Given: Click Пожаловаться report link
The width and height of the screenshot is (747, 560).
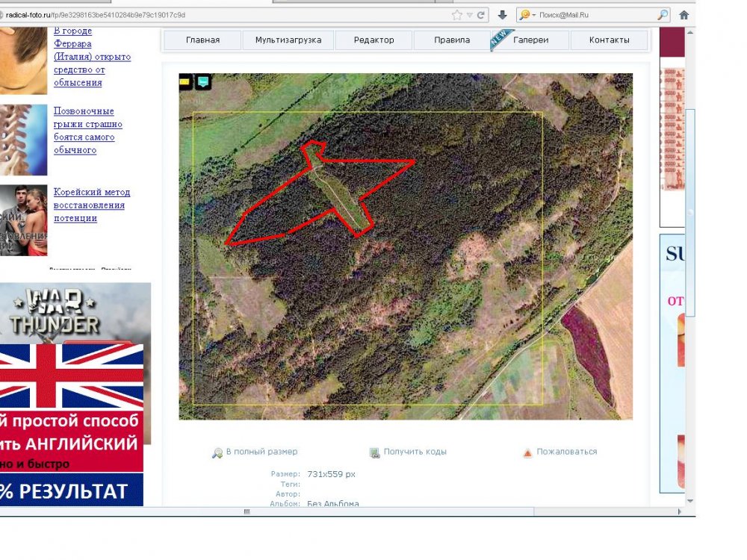Looking at the screenshot, I should [x=566, y=452].
